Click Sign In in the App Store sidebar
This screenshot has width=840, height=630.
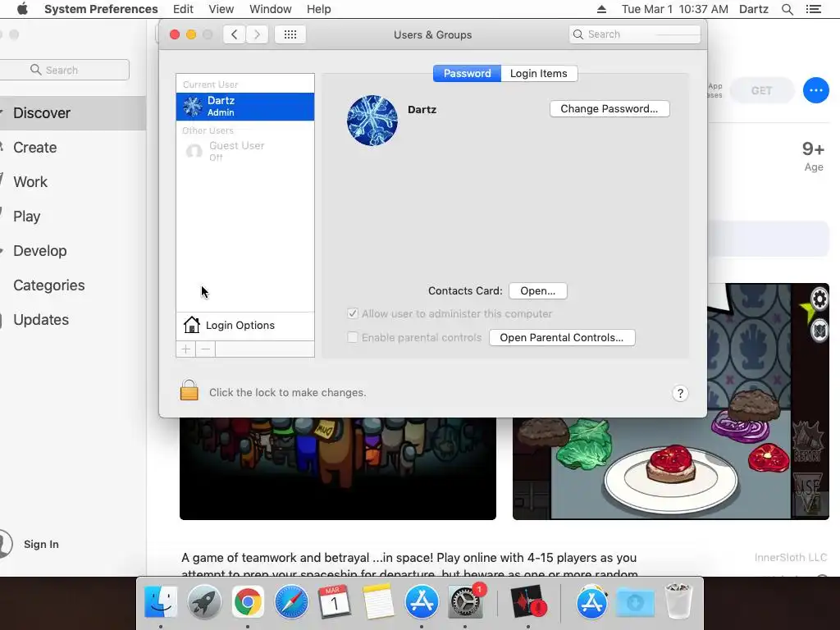coord(41,545)
